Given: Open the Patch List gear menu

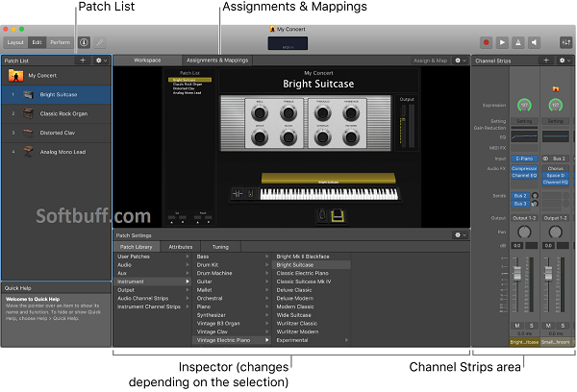Looking at the screenshot, I should [x=101, y=61].
